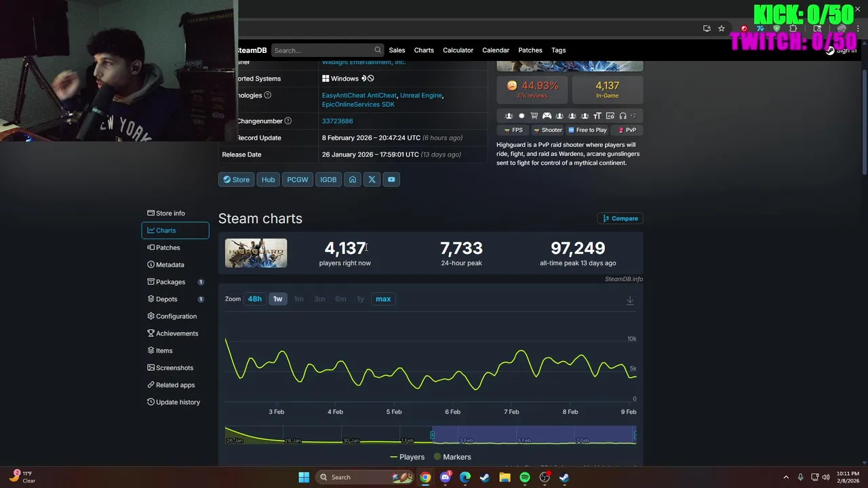This screenshot has width=868, height=488.
Task: Click the search magnifier icon
Action: pyautogui.click(x=378, y=50)
